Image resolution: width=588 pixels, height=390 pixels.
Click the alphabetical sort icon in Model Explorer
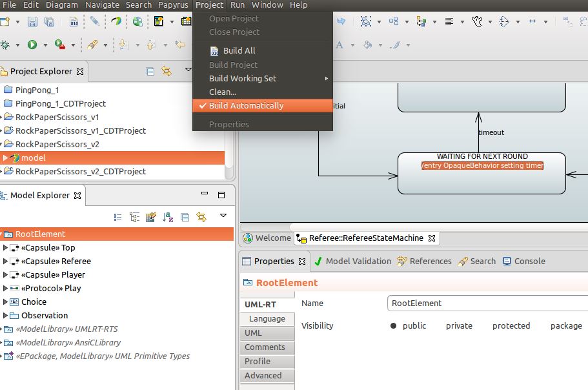pos(168,217)
